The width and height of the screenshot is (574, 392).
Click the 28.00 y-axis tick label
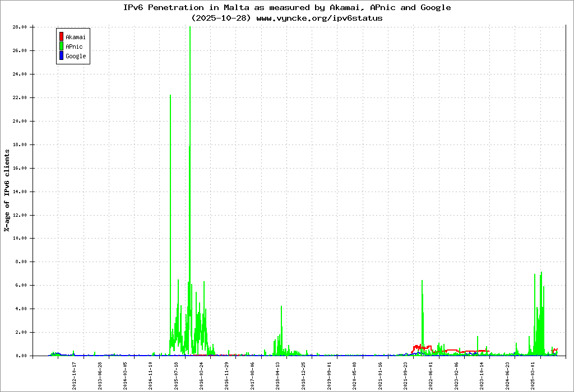tap(20, 27)
